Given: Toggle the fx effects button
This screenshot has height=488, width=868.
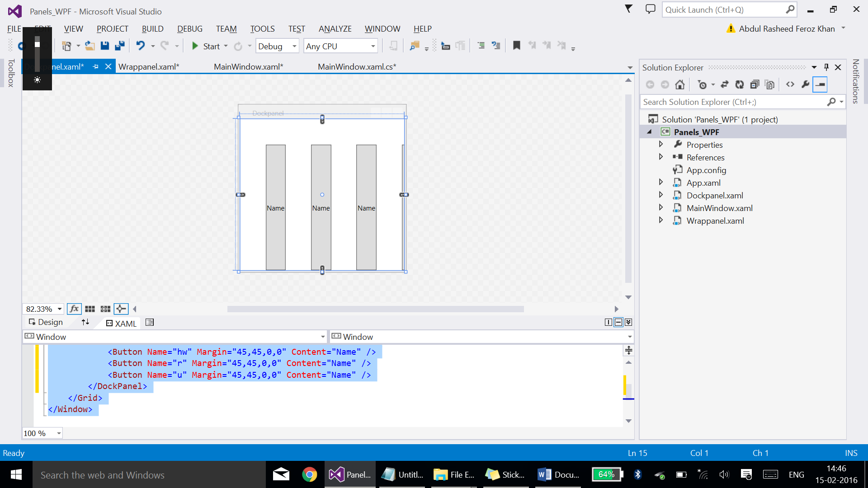Looking at the screenshot, I should [x=74, y=309].
